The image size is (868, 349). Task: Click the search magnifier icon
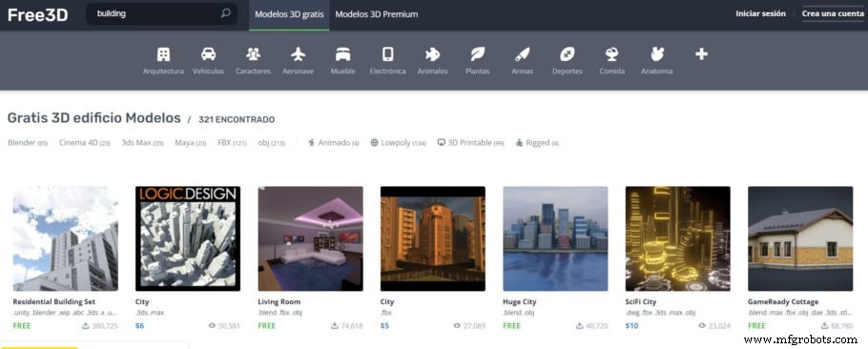225,14
